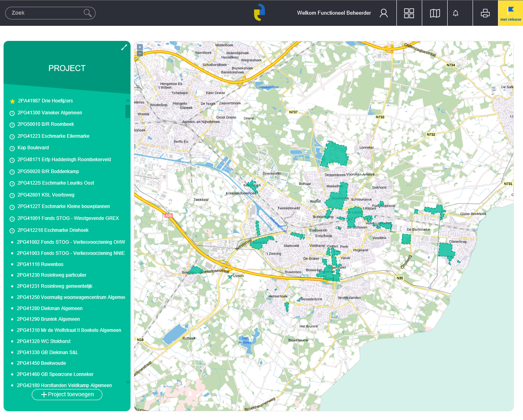Click scroll-up arrow of project list
The width and height of the screenshot is (523, 420).
128,100
